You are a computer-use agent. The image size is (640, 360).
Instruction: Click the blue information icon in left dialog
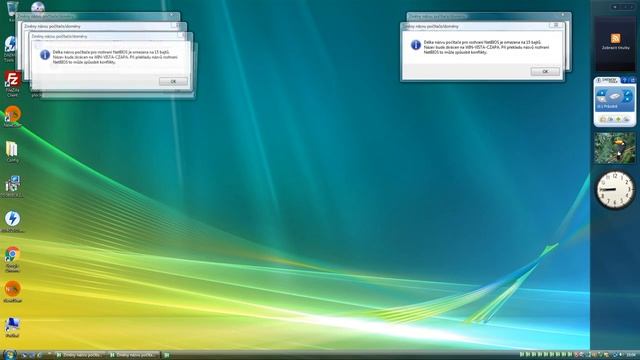(45, 55)
